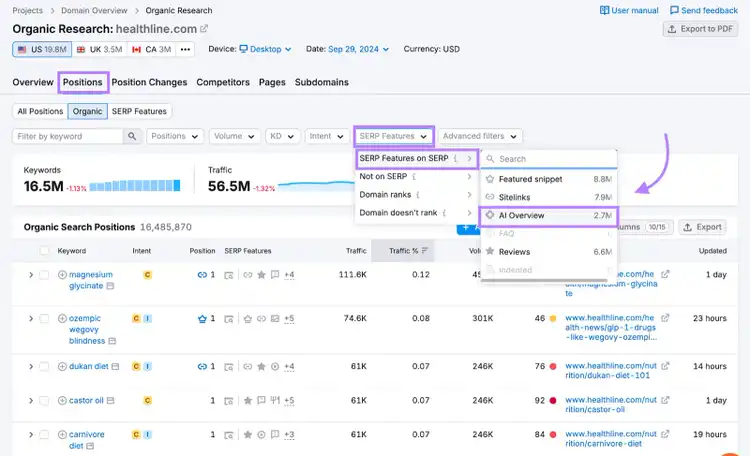
Task: Choose Not on SERP menu item
Action: click(417, 177)
